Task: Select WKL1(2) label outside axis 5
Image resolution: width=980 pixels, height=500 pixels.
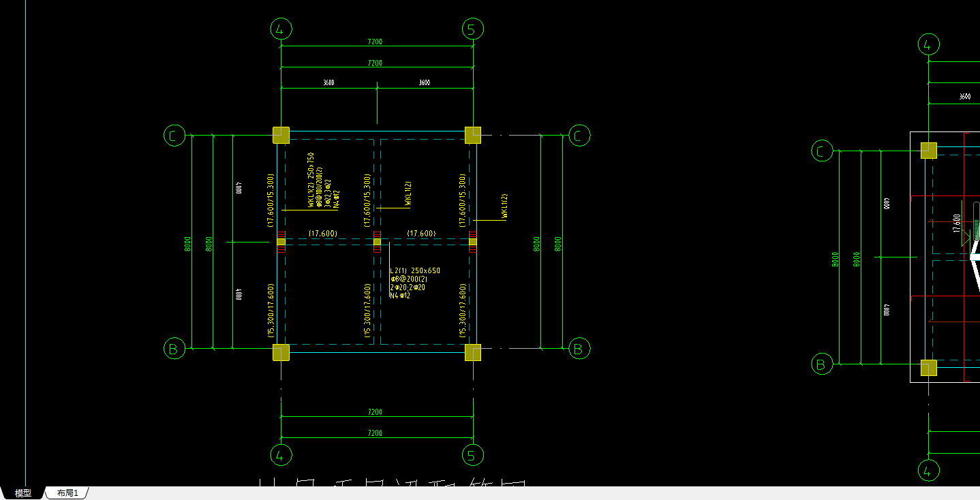Action: coord(505,206)
